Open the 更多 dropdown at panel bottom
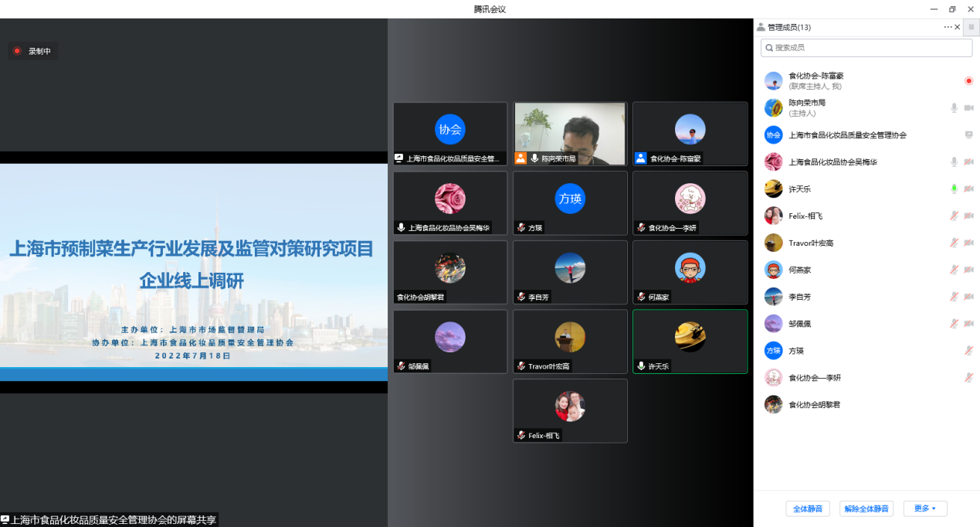This screenshot has width=980, height=527. coord(924,508)
